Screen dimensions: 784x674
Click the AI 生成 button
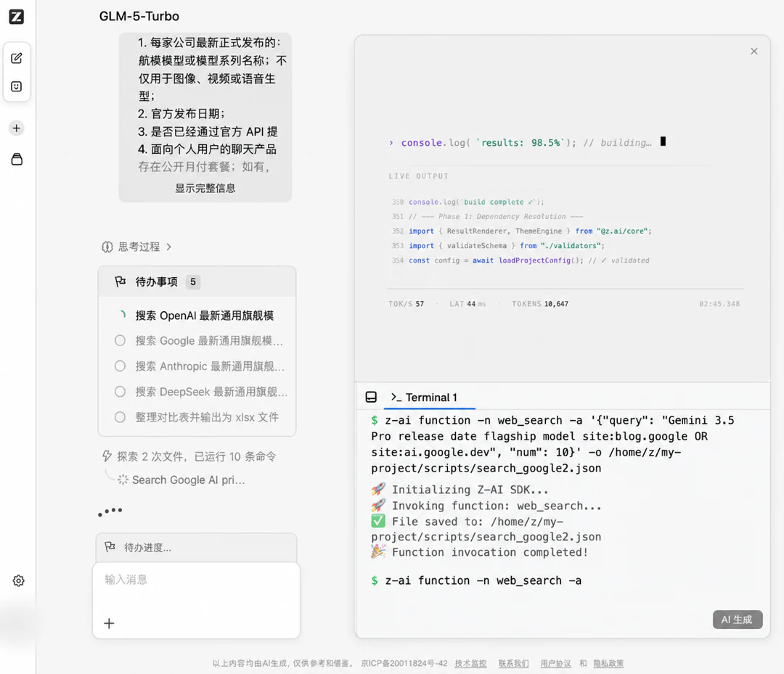pyautogui.click(x=738, y=620)
